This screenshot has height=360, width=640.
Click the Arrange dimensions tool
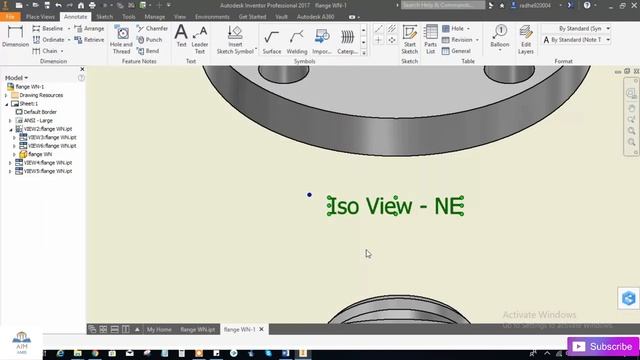click(x=89, y=29)
